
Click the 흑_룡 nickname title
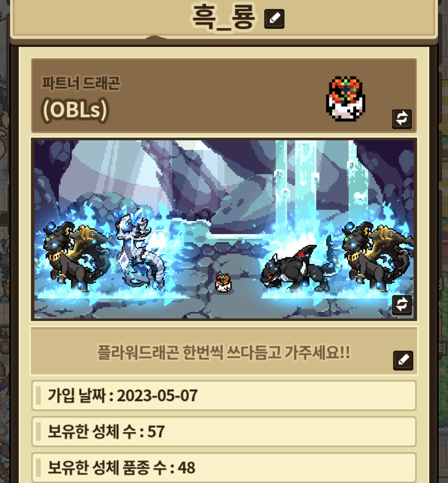point(224,17)
